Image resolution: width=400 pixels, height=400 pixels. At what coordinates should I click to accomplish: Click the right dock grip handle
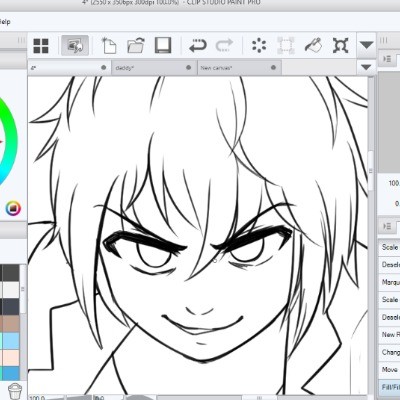384,40
